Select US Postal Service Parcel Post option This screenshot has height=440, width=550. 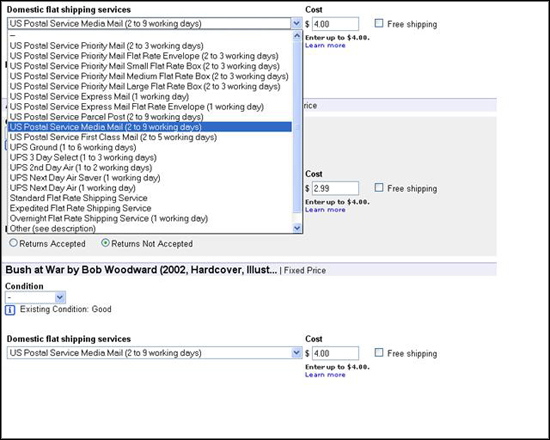pos(150,117)
